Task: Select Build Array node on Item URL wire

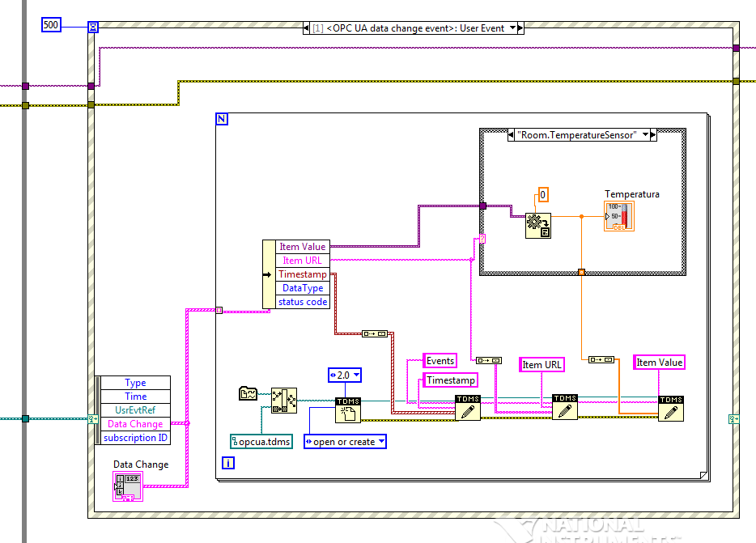Action: [x=489, y=360]
